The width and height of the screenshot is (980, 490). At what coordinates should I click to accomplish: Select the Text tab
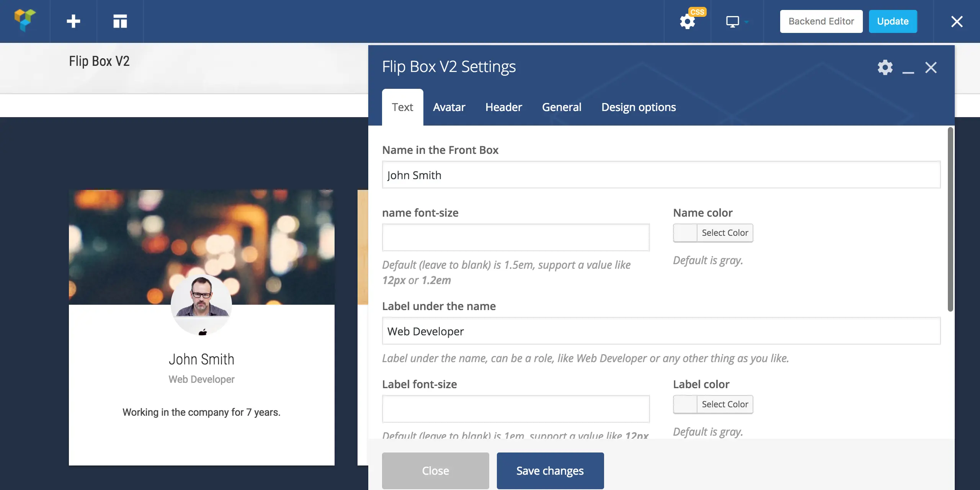[x=402, y=107]
